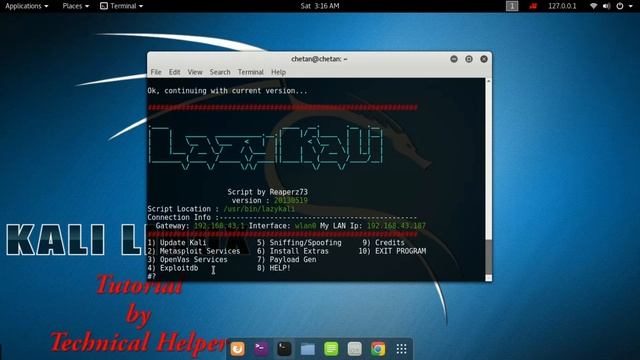Click the version number 20130519
This screenshot has width=640, height=360.
click(x=291, y=200)
